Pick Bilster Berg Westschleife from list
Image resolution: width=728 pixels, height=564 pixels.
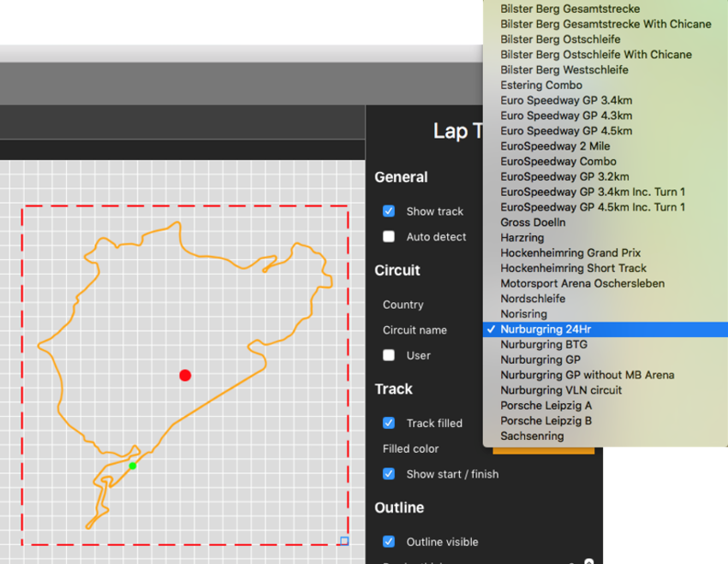(x=606, y=70)
